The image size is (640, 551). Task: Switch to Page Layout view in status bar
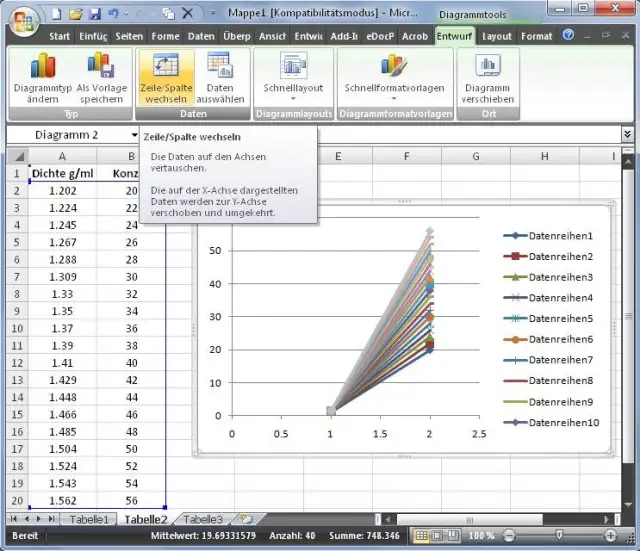click(438, 537)
